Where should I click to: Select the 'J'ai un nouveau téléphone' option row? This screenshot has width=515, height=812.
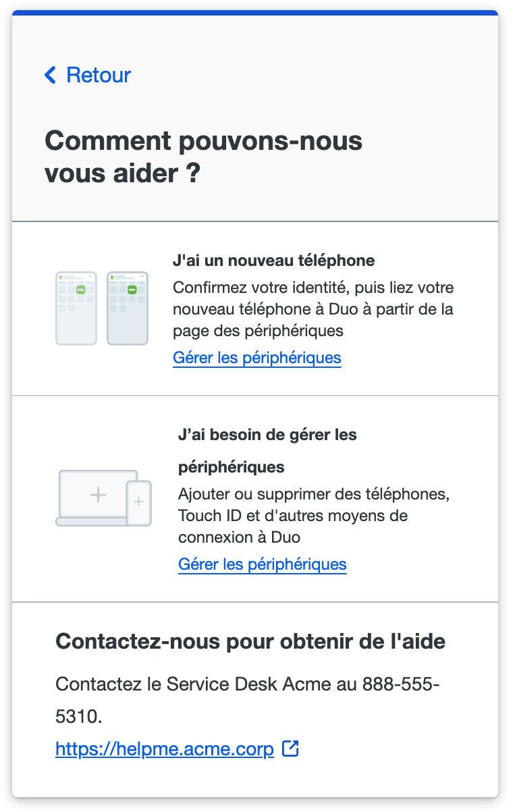click(256, 307)
